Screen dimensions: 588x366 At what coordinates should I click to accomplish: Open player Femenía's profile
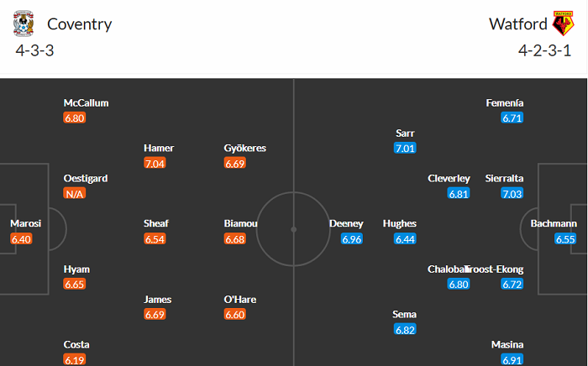point(504,103)
